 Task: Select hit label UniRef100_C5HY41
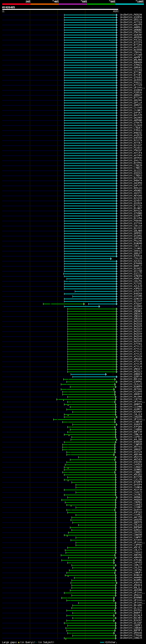(131, 53)
